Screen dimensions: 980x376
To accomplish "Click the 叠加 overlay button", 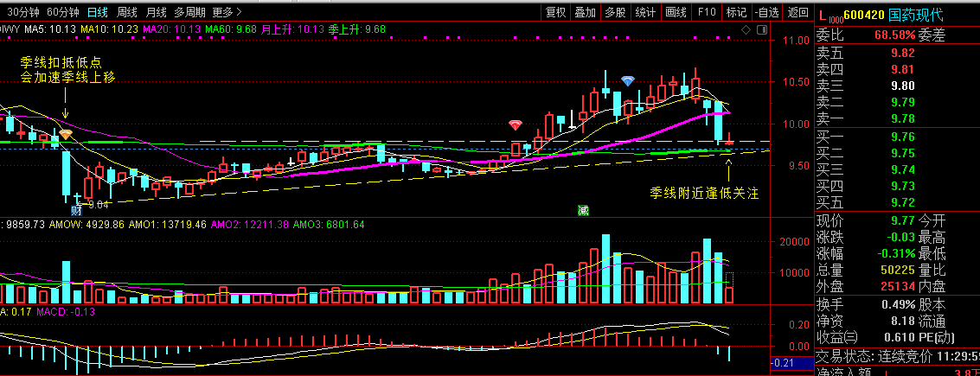I will click(x=586, y=12).
